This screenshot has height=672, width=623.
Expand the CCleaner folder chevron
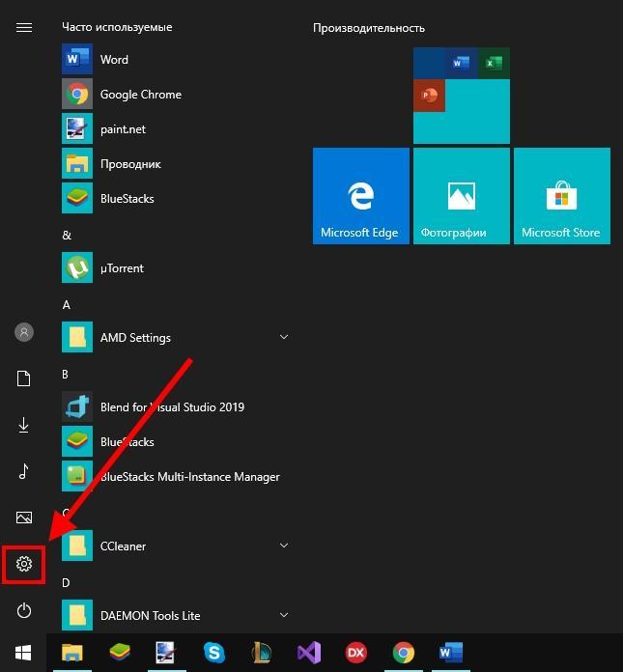click(283, 546)
